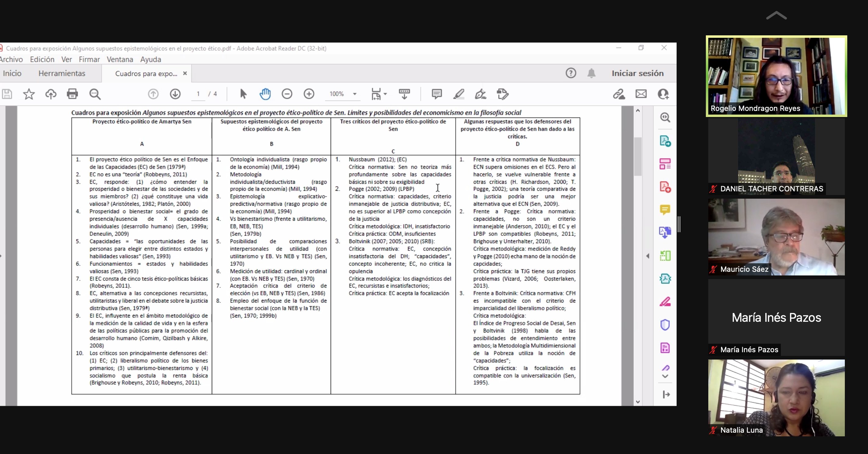Collapse right tools pane arrow
Screen dimensions: 868x454
(648, 256)
